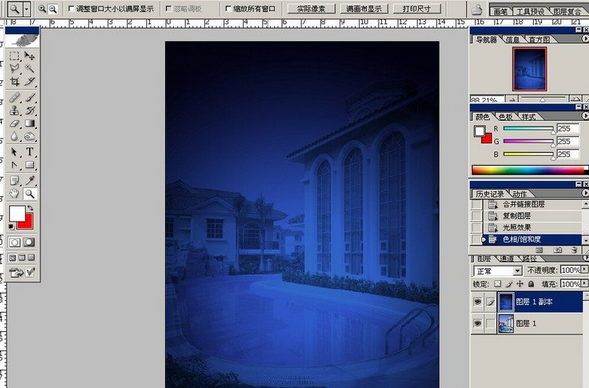Select the Hand tool
Screen dimensions: 589x388
tap(15, 194)
